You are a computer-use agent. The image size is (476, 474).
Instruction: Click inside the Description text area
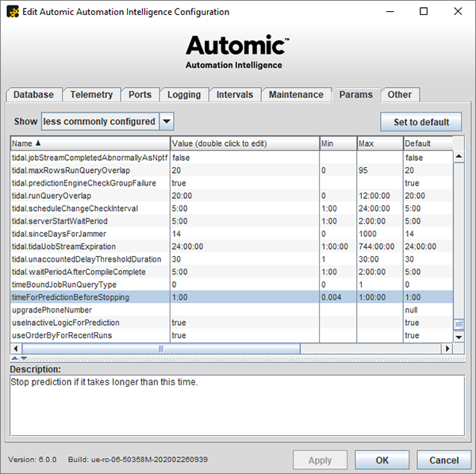(x=237, y=406)
